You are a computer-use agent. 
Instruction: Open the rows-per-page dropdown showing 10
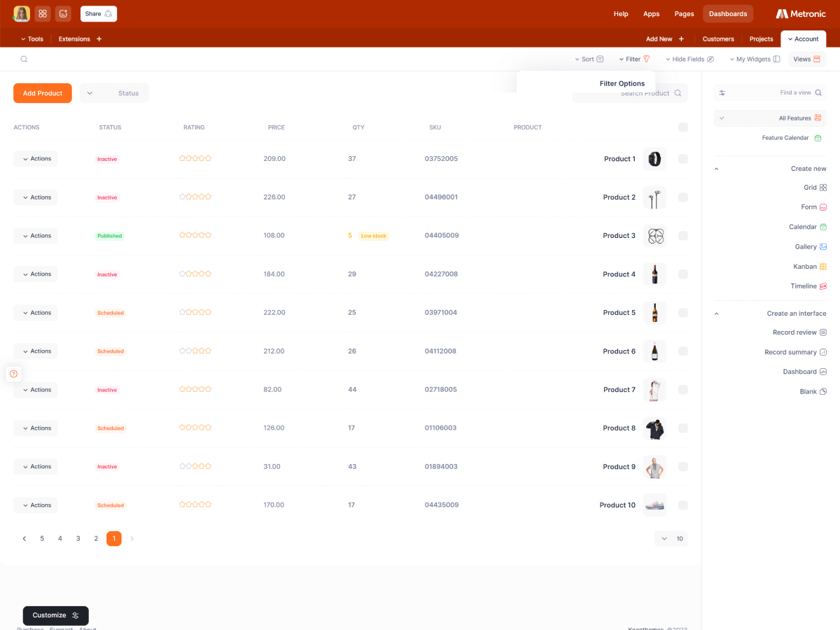[671, 538]
